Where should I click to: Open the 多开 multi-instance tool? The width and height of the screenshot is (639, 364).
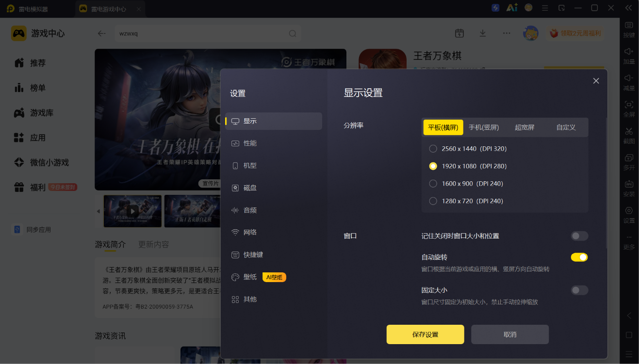pyautogui.click(x=629, y=162)
